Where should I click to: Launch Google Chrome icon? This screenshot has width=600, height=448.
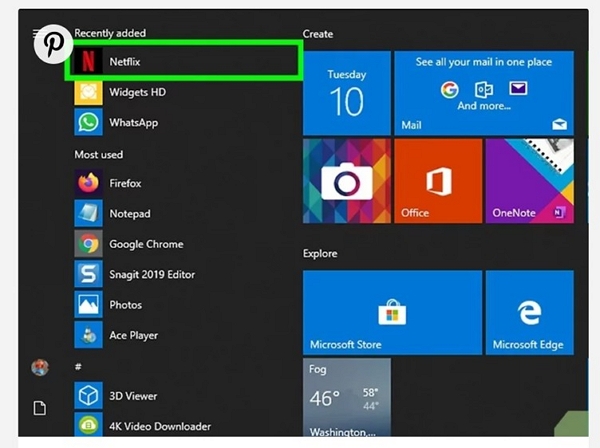pos(88,244)
